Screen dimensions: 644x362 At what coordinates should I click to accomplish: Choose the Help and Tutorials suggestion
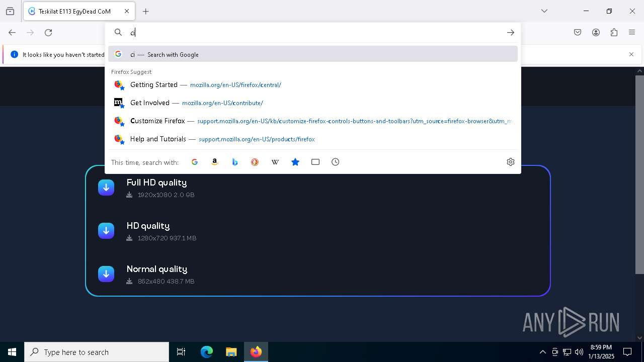[x=313, y=139]
